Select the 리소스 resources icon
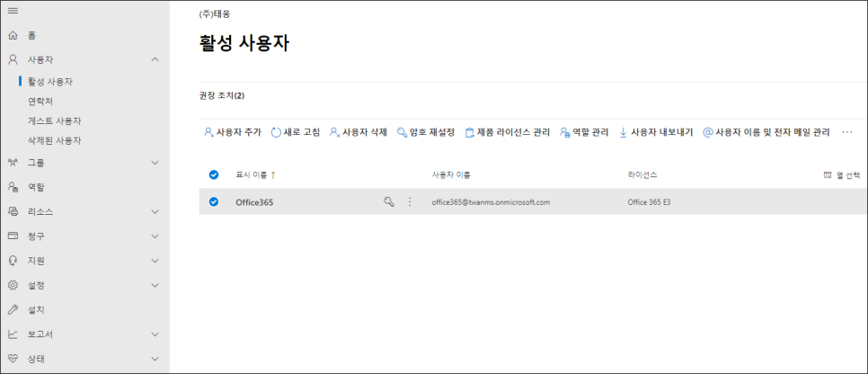Screen dimensions: 868x374 13,211
